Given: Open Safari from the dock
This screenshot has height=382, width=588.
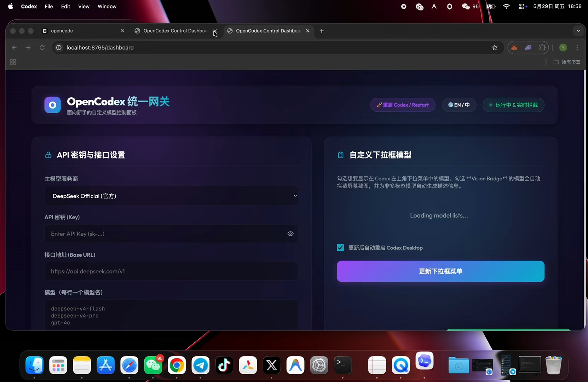Looking at the screenshot, I should point(129,365).
